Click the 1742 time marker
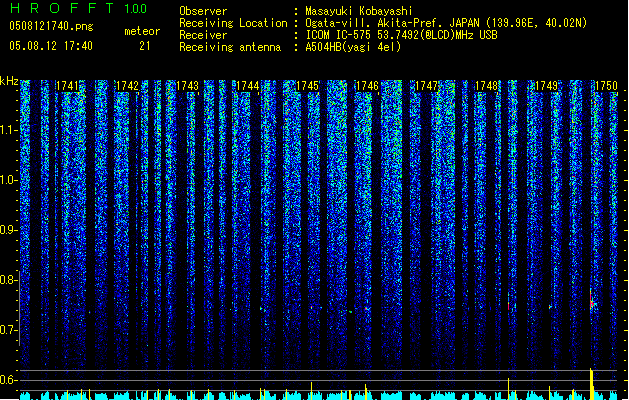This screenshot has height=400, width=629. click(127, 86)
